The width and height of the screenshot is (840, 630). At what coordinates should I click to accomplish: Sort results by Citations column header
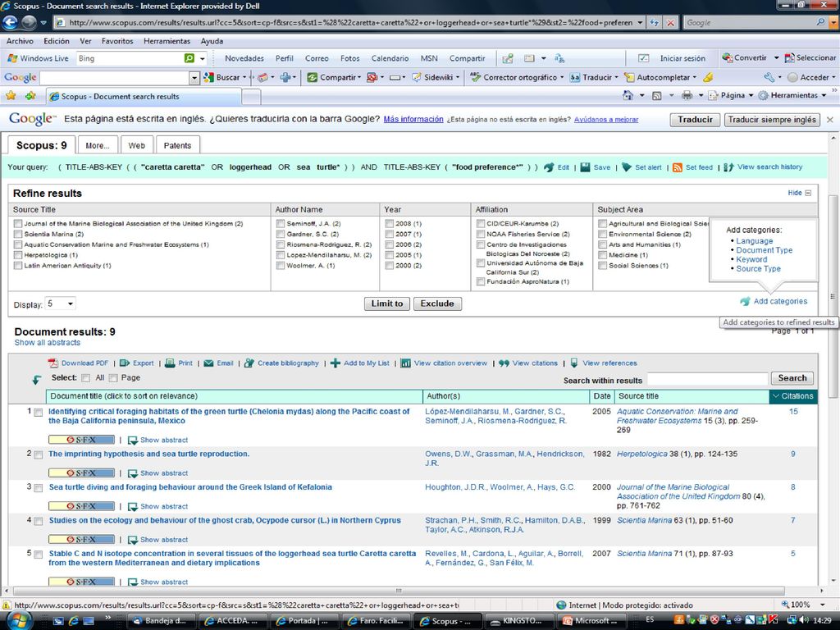(x=793, y=396)
